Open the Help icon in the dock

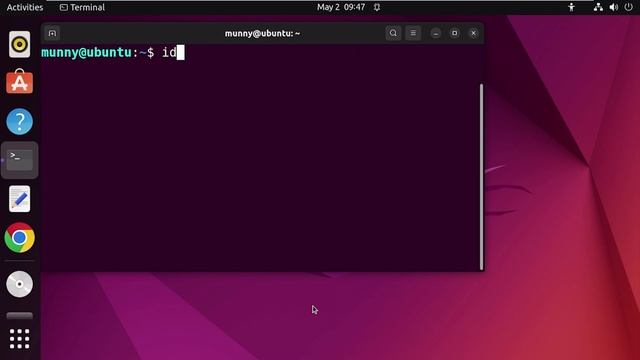[x=20, y=121]
